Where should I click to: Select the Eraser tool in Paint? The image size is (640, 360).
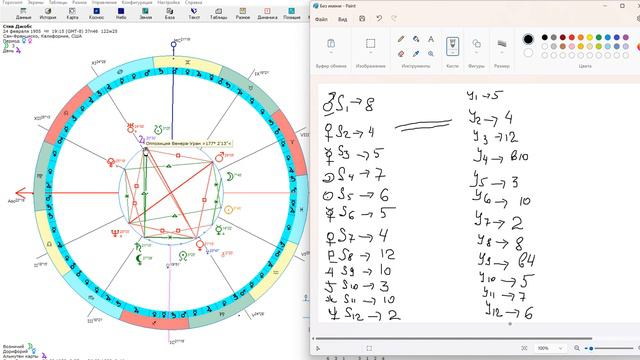[x=401, y=54]
